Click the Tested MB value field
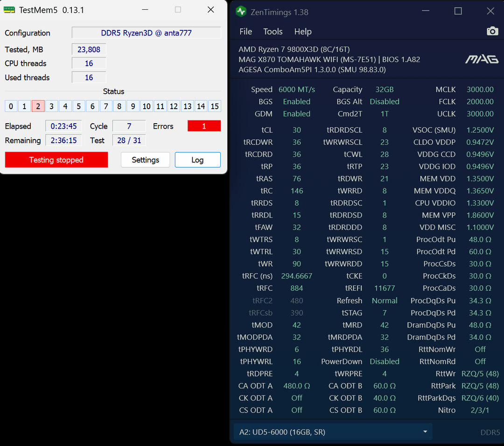 [89, 49]
